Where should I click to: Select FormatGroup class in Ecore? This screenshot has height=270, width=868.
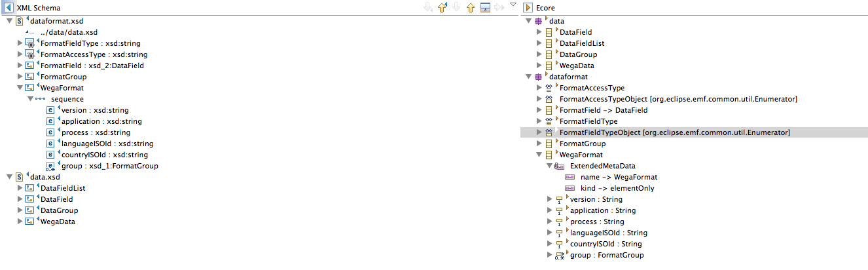click(583, 144)
